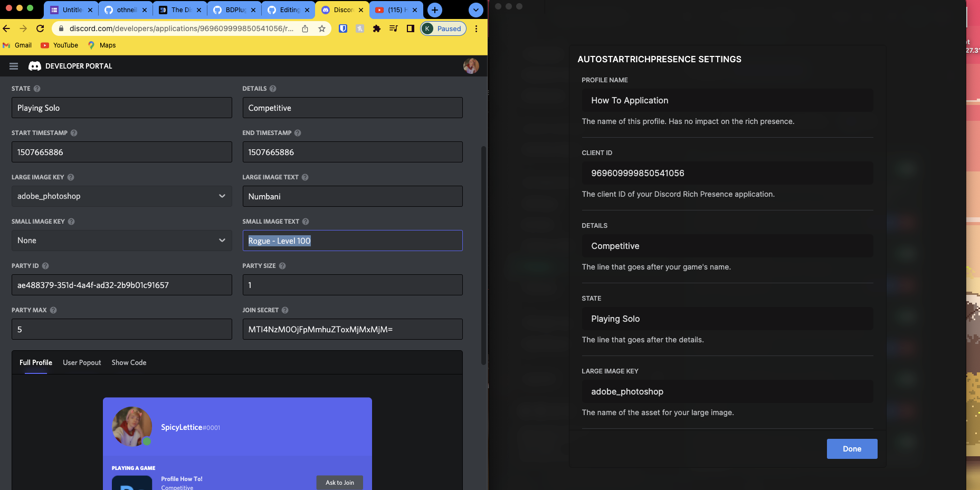Click the Done button in AutoStartRichPresence settings
The width and height of the screenshot is (980, 490).
point(851,449)
